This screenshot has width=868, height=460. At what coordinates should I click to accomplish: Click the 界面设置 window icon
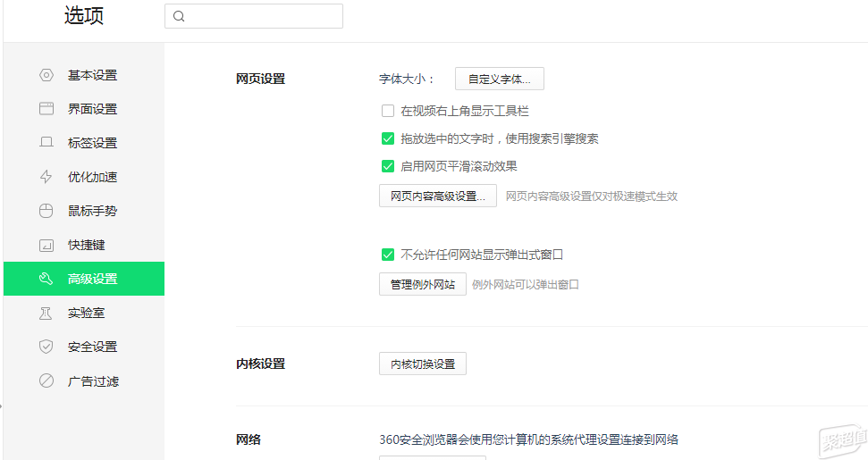(x=46, y=108)
